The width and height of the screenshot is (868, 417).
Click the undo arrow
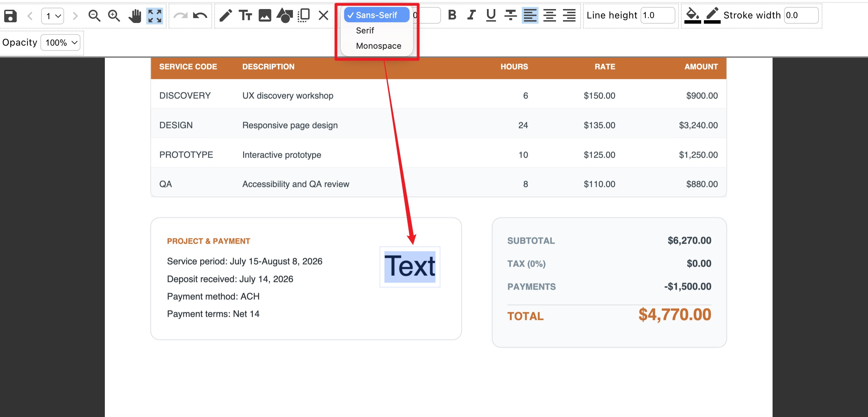200,16
